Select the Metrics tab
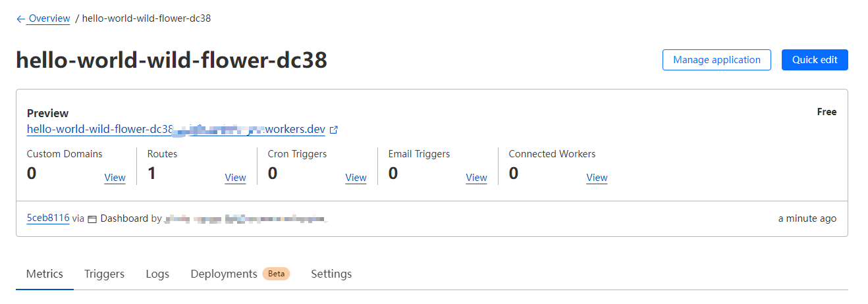Screen dimensions: 868x304 click(x=45, y=274)
